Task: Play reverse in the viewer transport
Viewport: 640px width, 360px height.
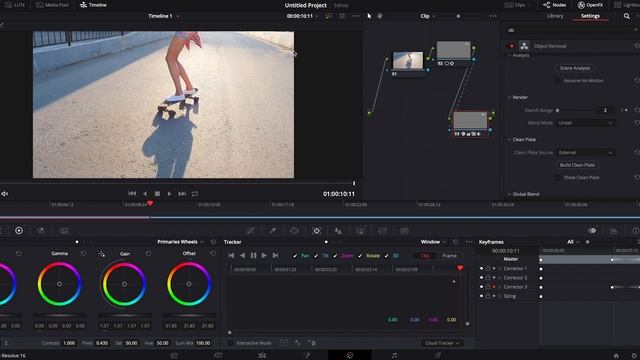Action: pyautogui.click(x=145, y=193)
